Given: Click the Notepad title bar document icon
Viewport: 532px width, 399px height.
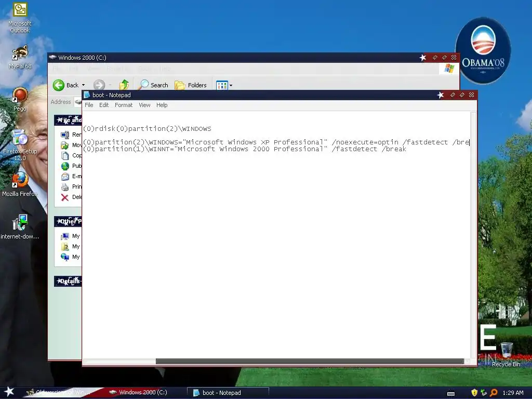Looking at the screenshot, I should point(87,95).
